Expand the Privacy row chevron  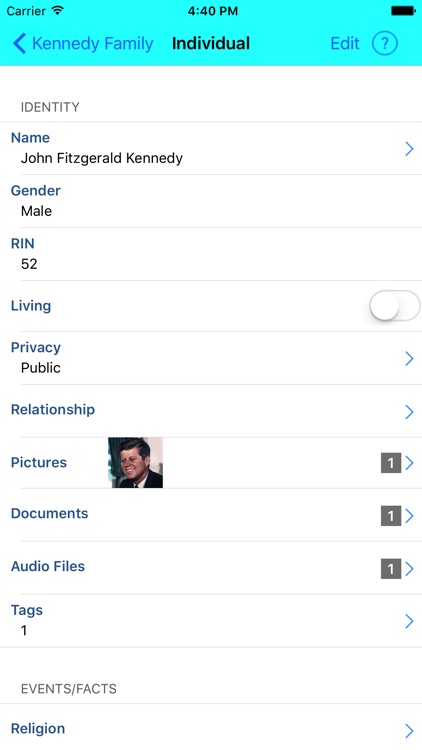coord(409,358)
